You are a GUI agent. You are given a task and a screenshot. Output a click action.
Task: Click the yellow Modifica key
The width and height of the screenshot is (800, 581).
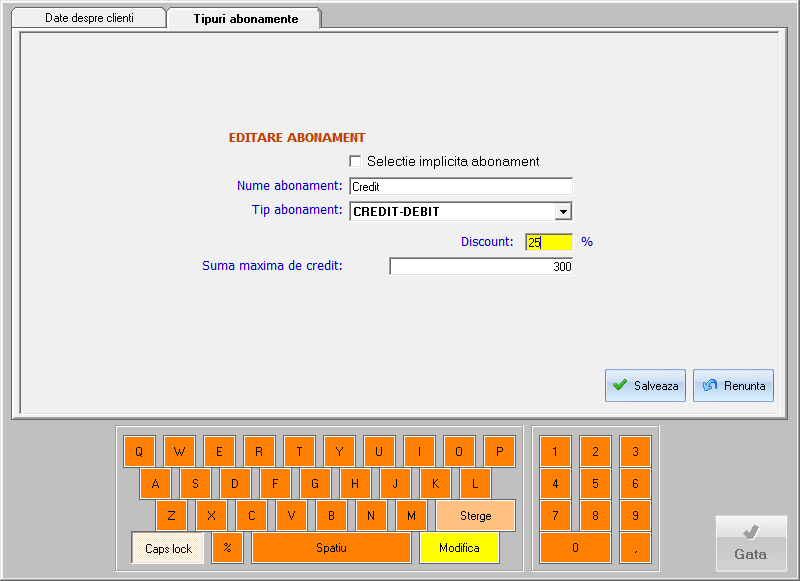click(459, 548)
